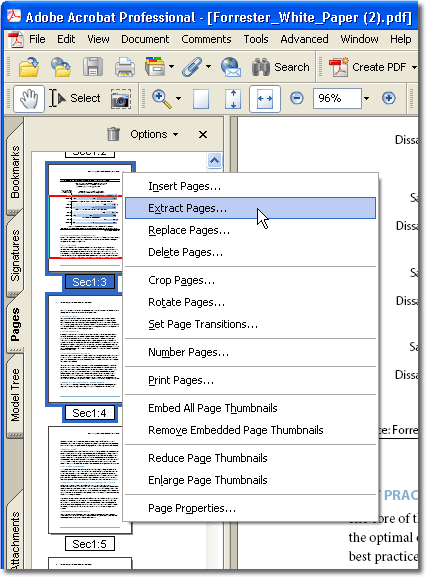The width and height of the screenshot is (428, 579).
Task: Select the Sec1:5 page thumbnail
Action: [x=86, y=480]
